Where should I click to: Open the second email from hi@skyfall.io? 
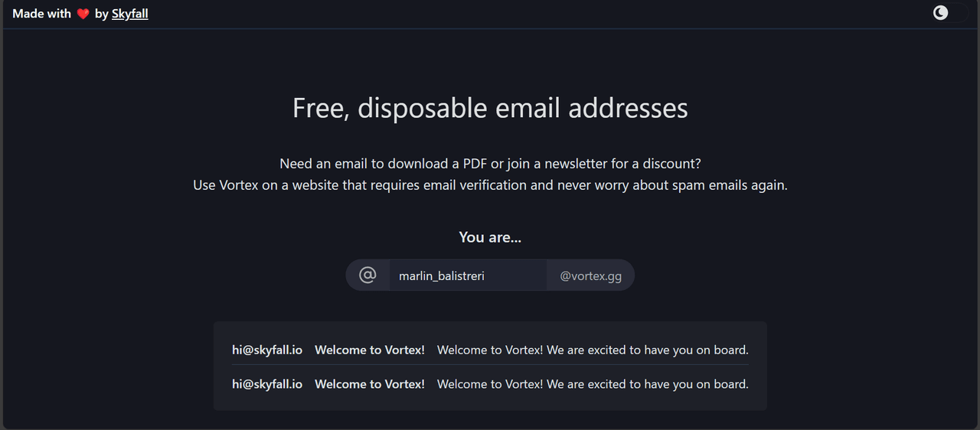[267, 384]
